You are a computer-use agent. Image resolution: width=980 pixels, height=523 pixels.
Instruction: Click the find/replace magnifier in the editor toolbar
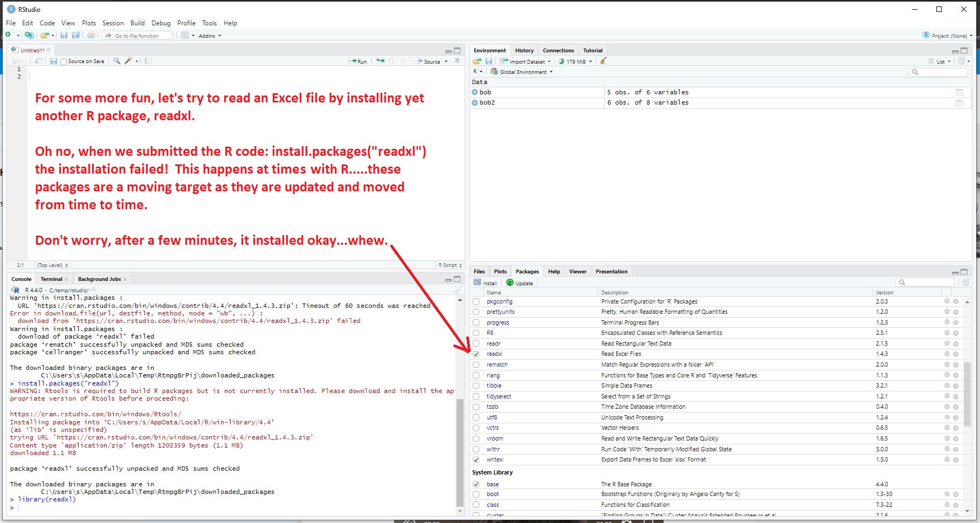[116, 61]
